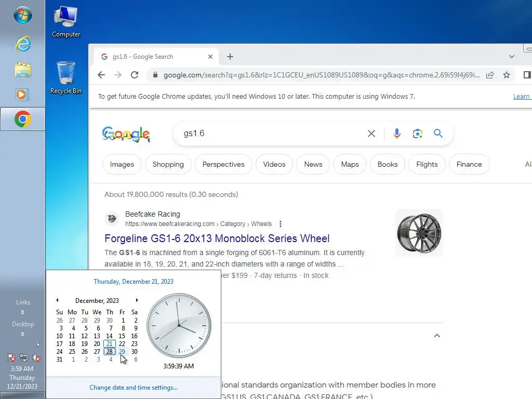Click December, 2023 calendar header
The width and height of the screenshot is (532, 399).
[97, 301]
